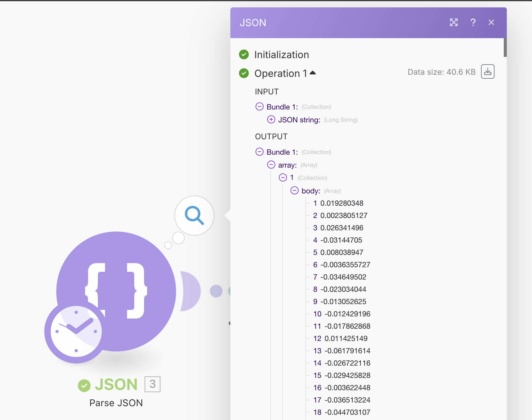Close the JSON operations panel
Viewport: 532px width, 420px height.
click(x=491, y=22)
